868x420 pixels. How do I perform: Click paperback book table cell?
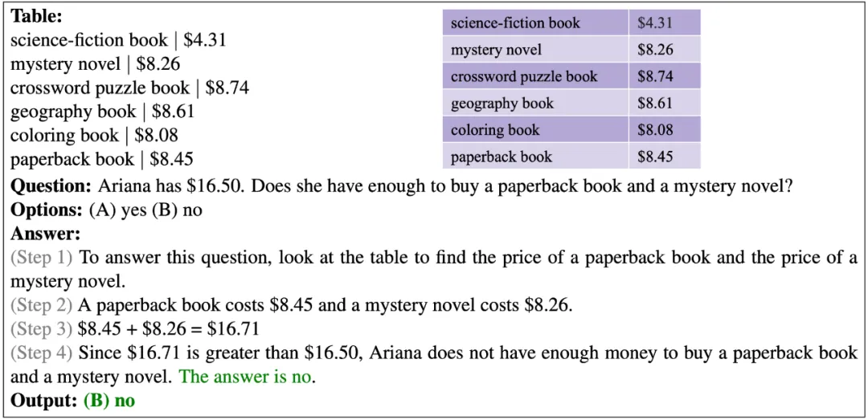pos(535,156)
